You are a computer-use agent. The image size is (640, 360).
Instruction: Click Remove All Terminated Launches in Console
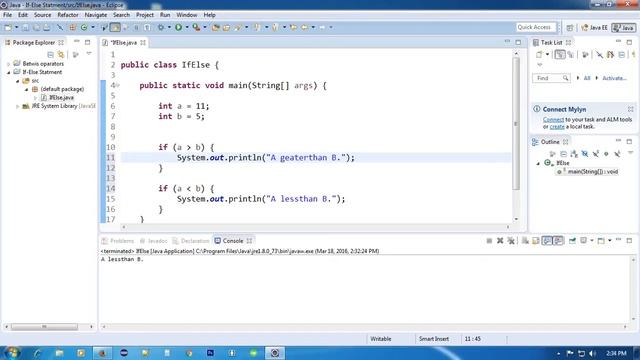[x=511, y=241]
